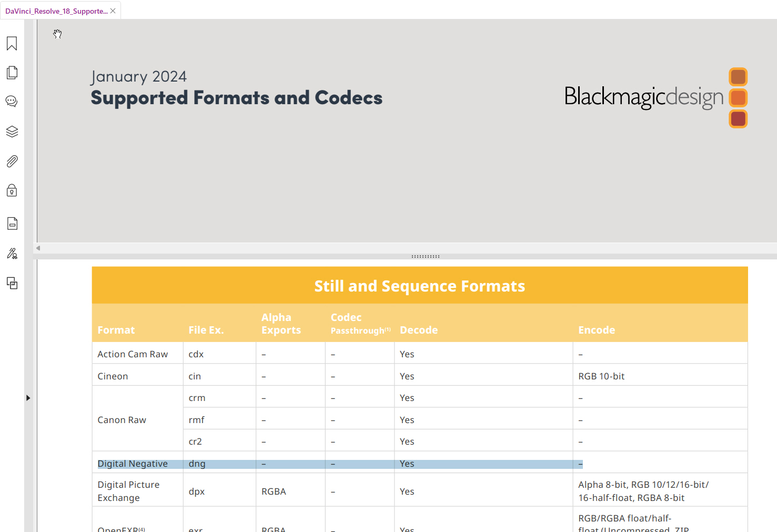The width and height of the screenshot is (777, 532).
Task: Open the Pages thumbnails panel icon
Action: point(12,73)
